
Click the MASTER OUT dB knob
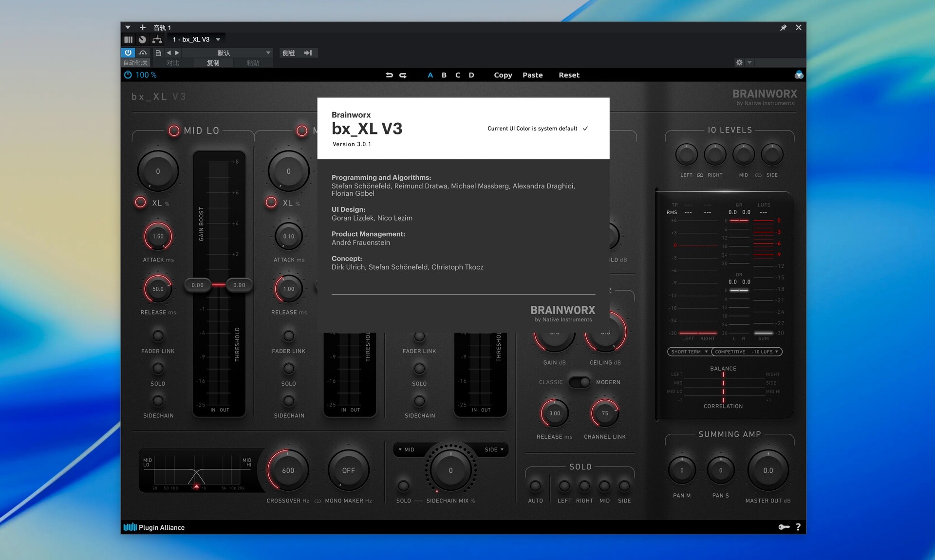point(768,470)
